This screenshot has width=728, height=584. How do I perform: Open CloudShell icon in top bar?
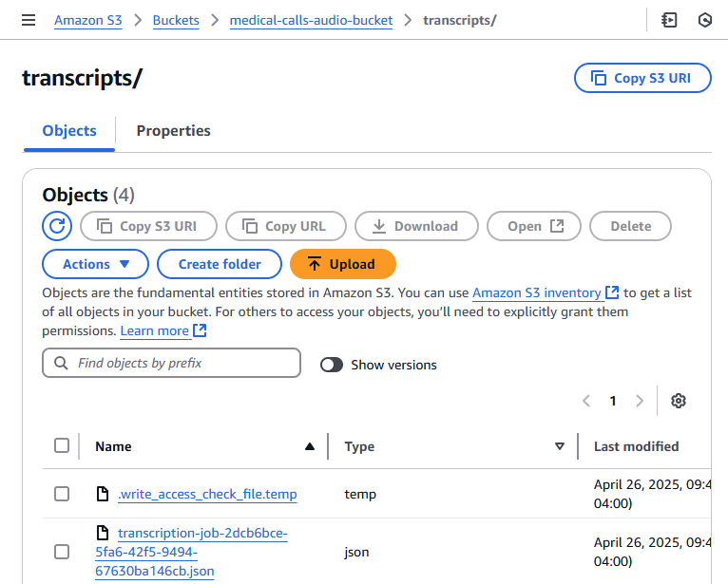tap(669, 20)
